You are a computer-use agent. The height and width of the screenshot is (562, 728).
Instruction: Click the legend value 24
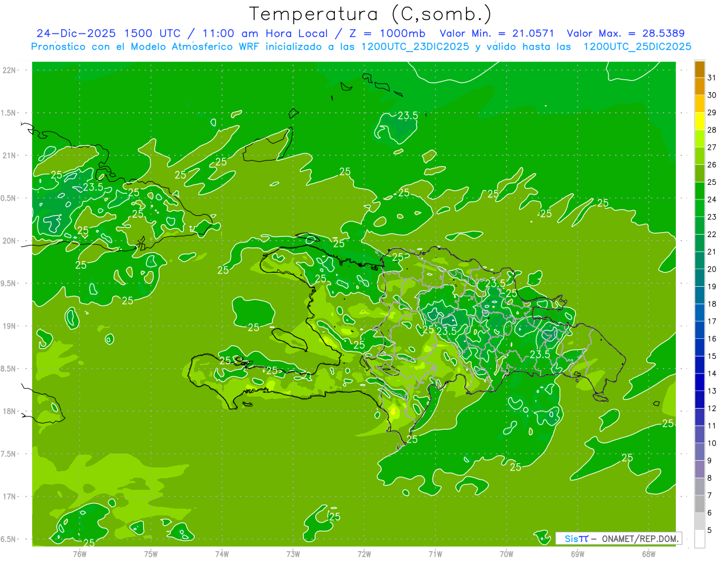pyautogui.click(x=712, y=199)
